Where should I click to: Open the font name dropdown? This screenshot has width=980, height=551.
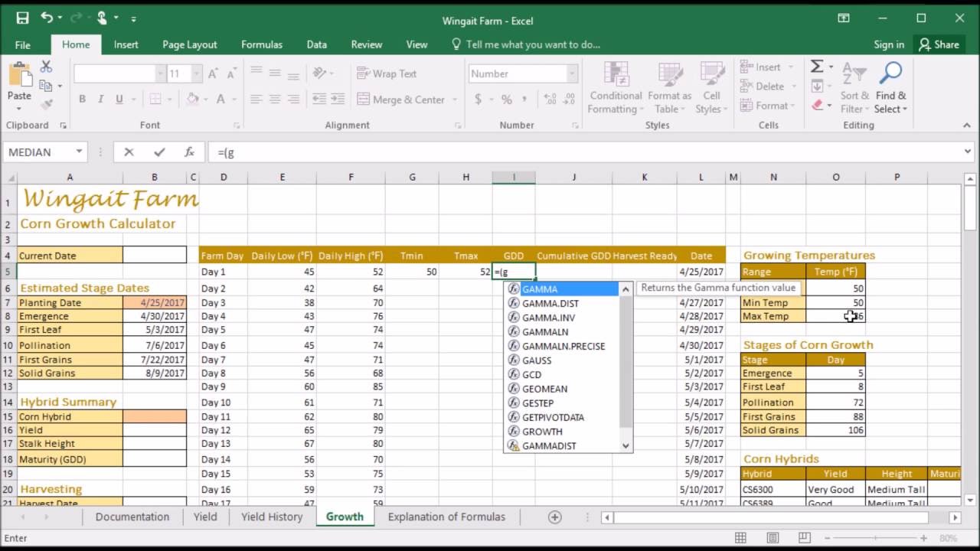tap(160, 73)
